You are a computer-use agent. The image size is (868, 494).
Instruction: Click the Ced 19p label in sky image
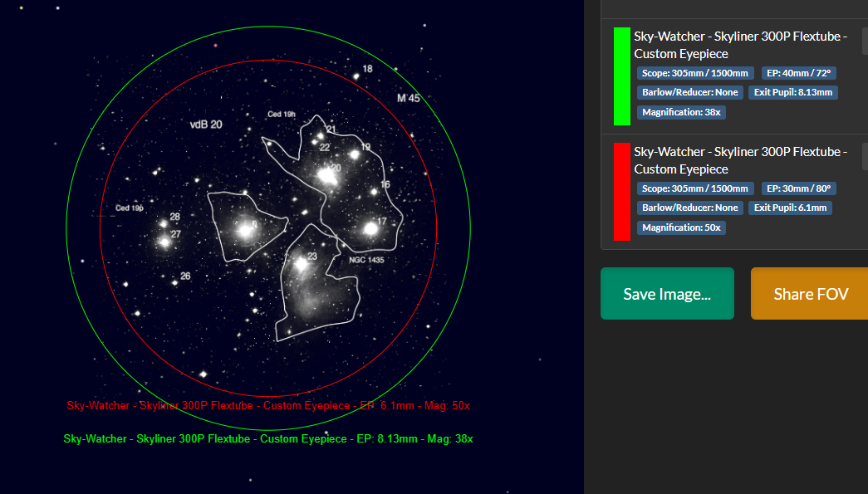coord(130,208)
